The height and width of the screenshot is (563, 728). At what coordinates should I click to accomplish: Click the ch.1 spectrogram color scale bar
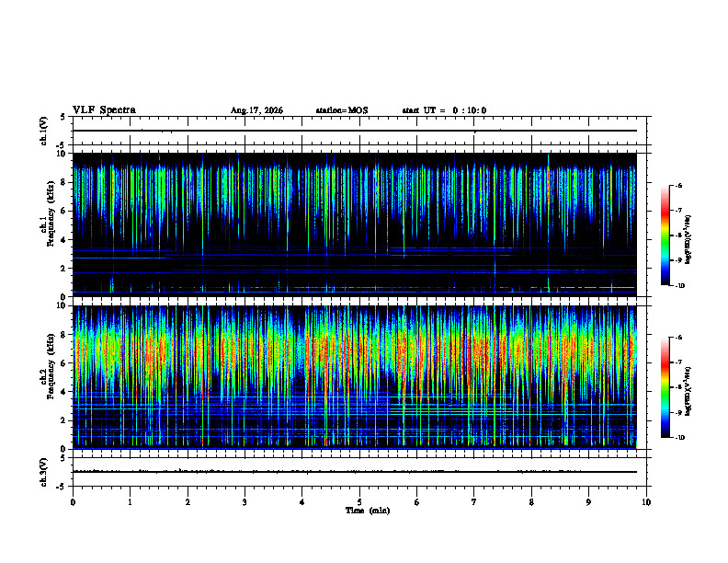tap(665, 236)
